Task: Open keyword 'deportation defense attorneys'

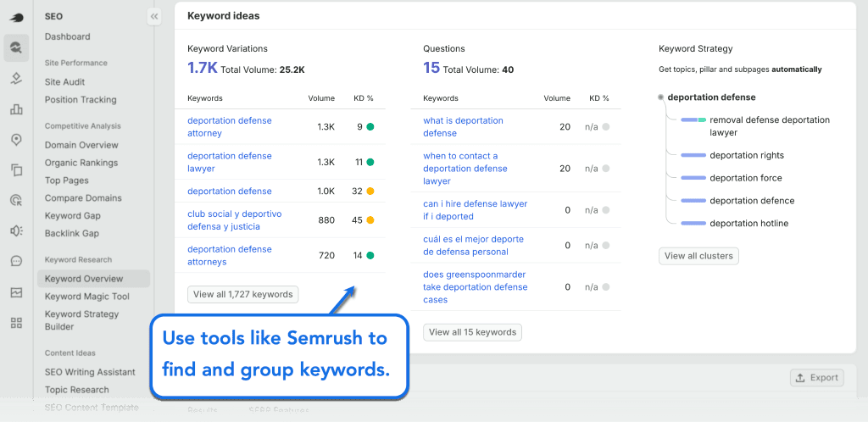Action: click(230, 256)
